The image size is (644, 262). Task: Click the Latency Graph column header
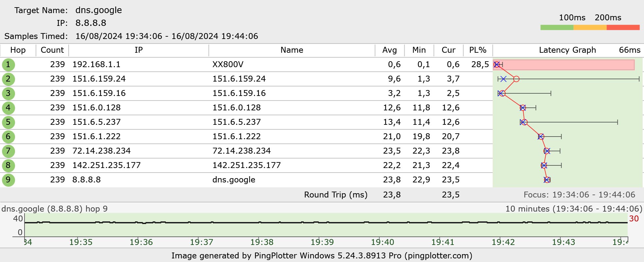pos(567,50)
